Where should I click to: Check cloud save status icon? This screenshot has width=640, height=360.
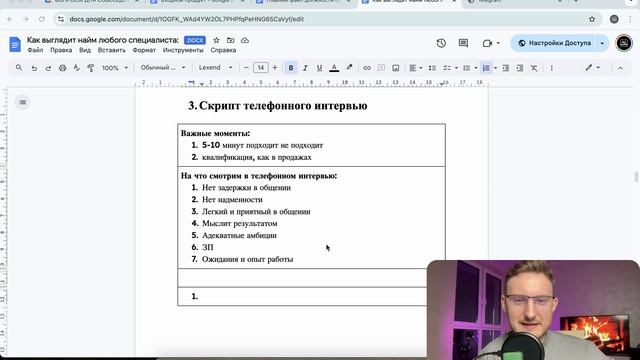(x=245, y=40)
